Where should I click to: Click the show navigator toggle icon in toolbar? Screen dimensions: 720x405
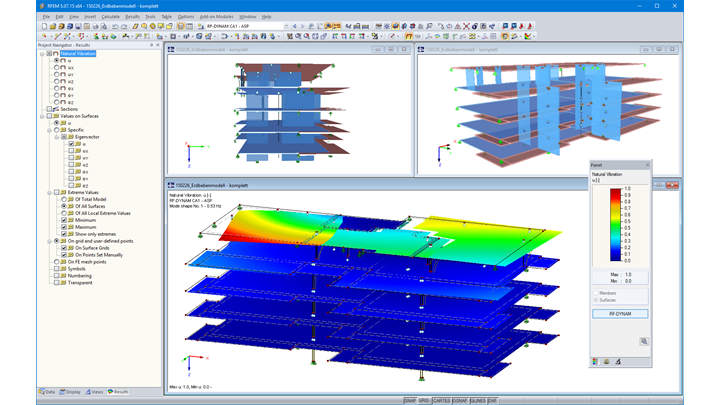pos(181,26)
